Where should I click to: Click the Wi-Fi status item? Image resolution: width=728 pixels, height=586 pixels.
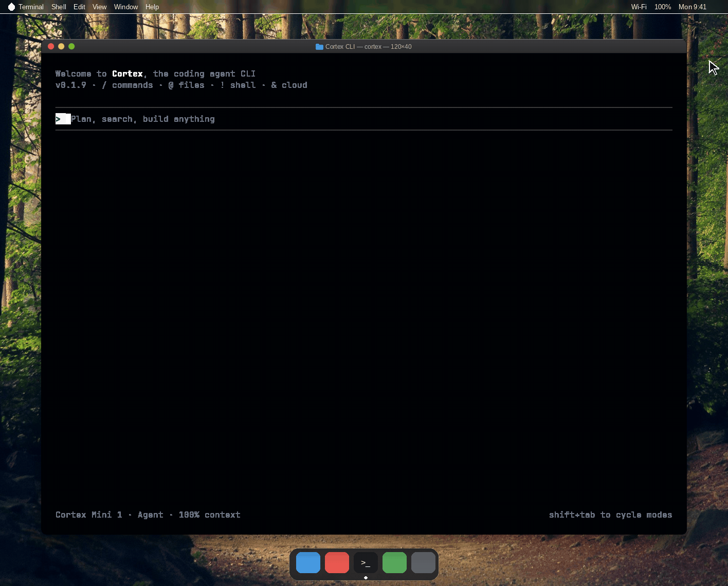[639, 7]
